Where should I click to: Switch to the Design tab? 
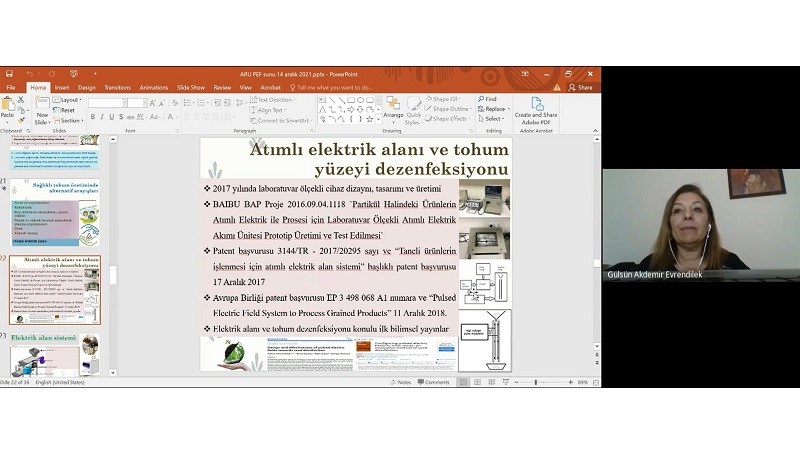click(x=86, y=88)
